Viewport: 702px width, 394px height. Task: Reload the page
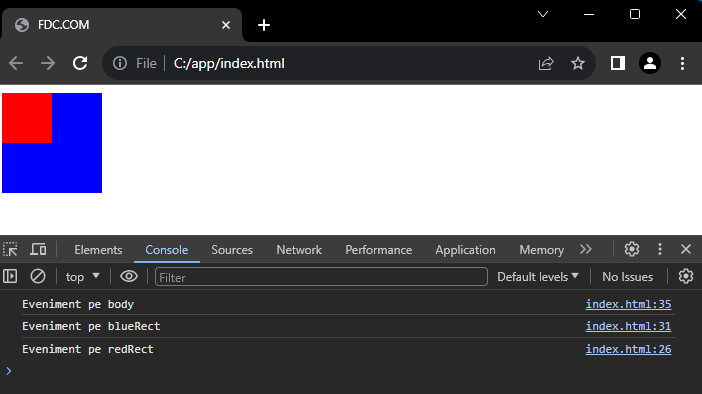(x=80, y=63)
